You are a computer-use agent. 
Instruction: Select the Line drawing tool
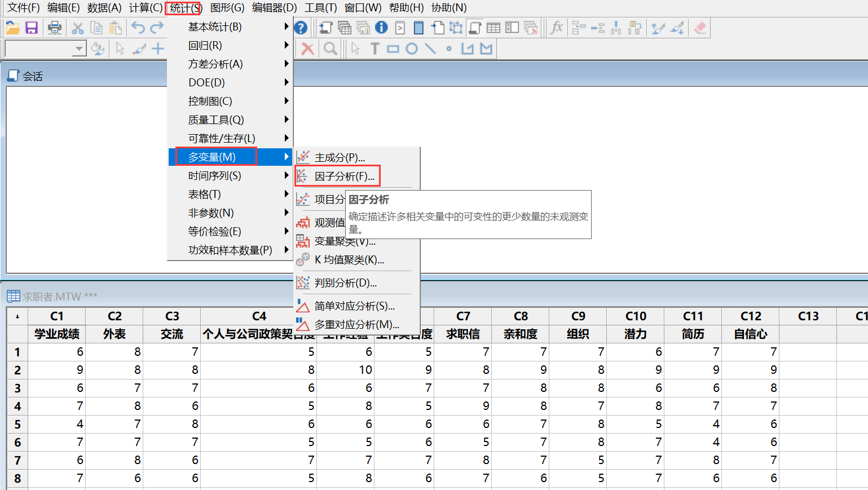tap(430, 48)
